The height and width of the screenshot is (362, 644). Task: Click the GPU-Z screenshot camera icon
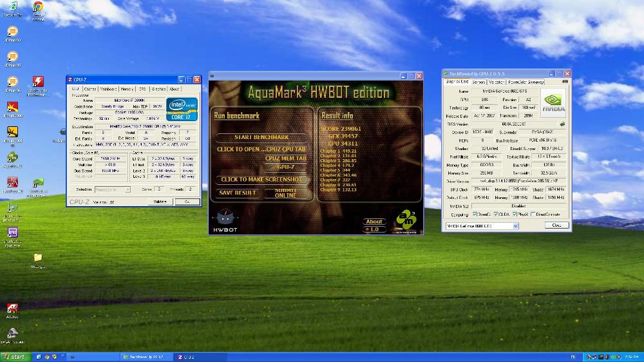[565, 82]
